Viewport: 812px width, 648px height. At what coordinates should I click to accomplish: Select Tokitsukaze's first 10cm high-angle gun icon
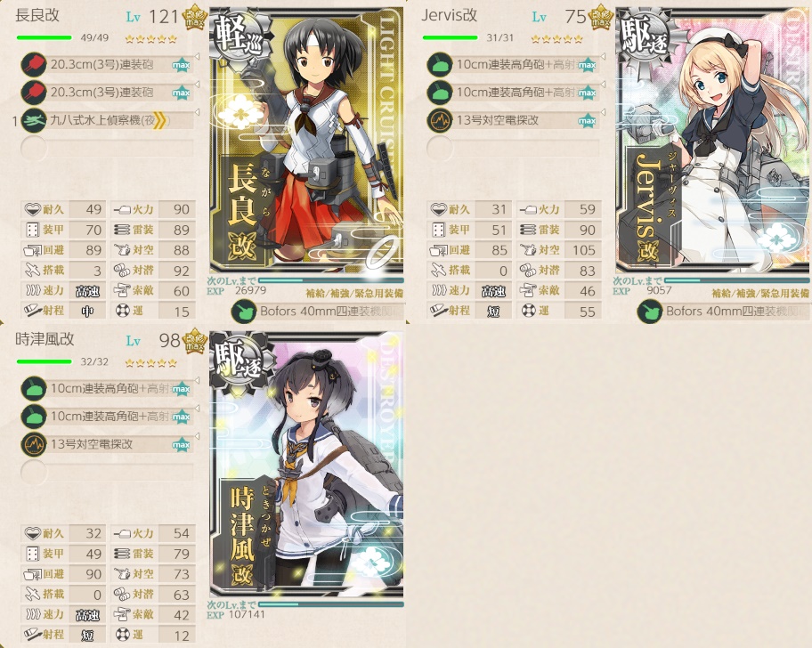pos(34,389)
